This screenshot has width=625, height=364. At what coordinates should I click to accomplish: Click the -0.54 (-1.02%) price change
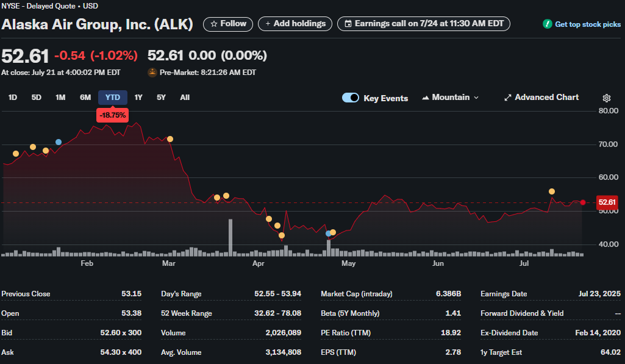click(x=96, y=55)
